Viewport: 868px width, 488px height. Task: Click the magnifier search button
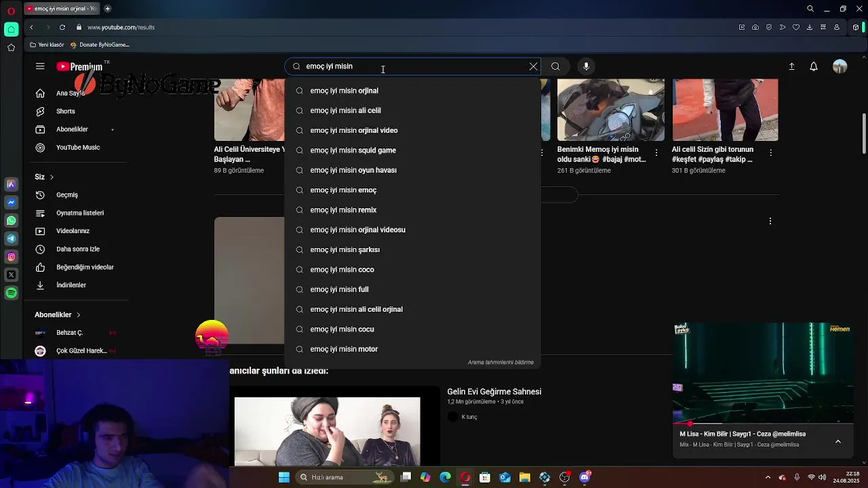555,66
